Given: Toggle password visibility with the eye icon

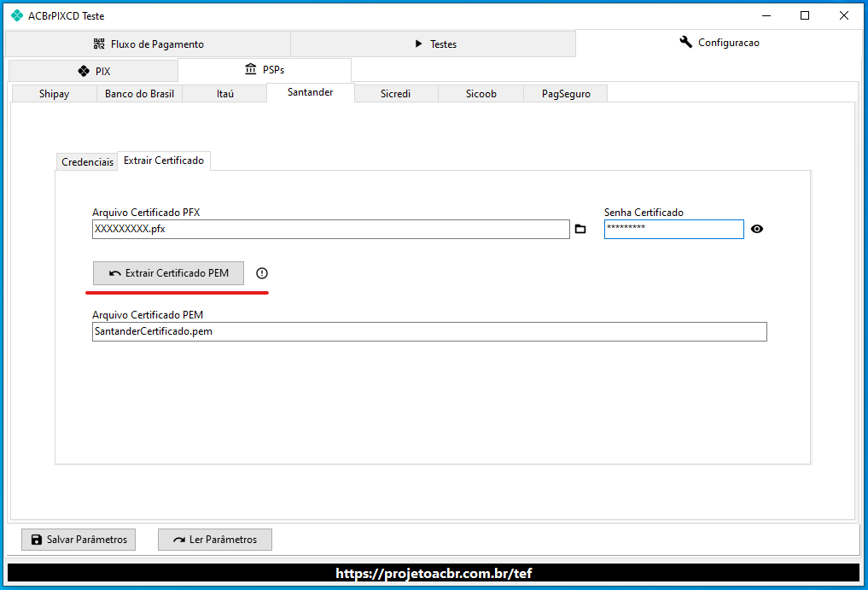Looking at the screenshot, I should pyautogui.click(x=757, y=229).
